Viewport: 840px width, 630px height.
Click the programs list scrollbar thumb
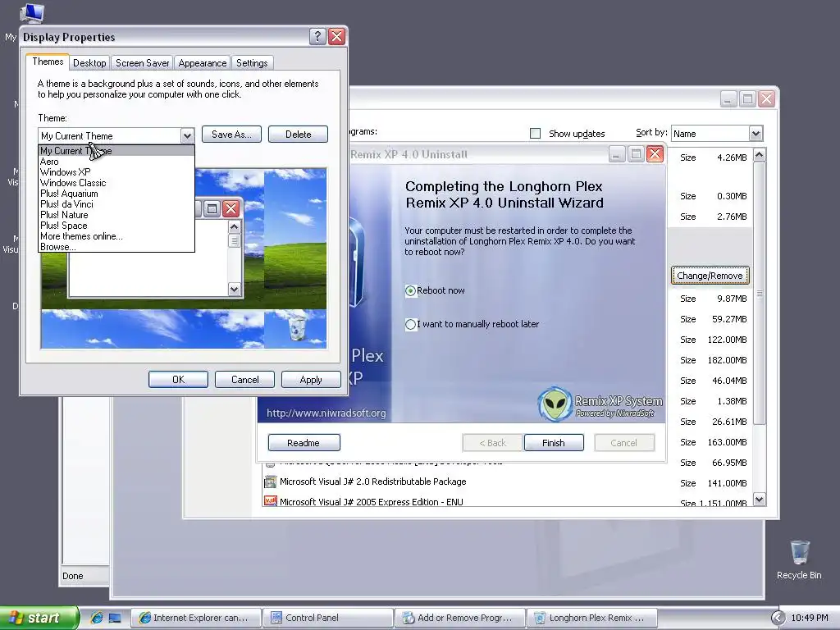[759, 294]
